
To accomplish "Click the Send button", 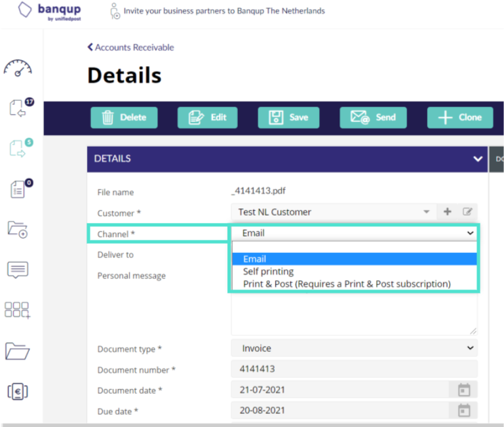I will (x=373, y=118).
